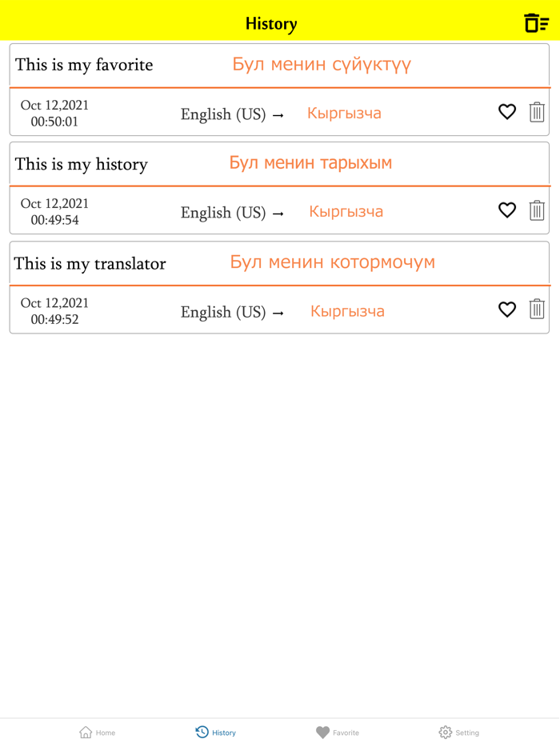
Task: Click the translation 'Бул менин тарыхым'
Action: click(310, 162)
